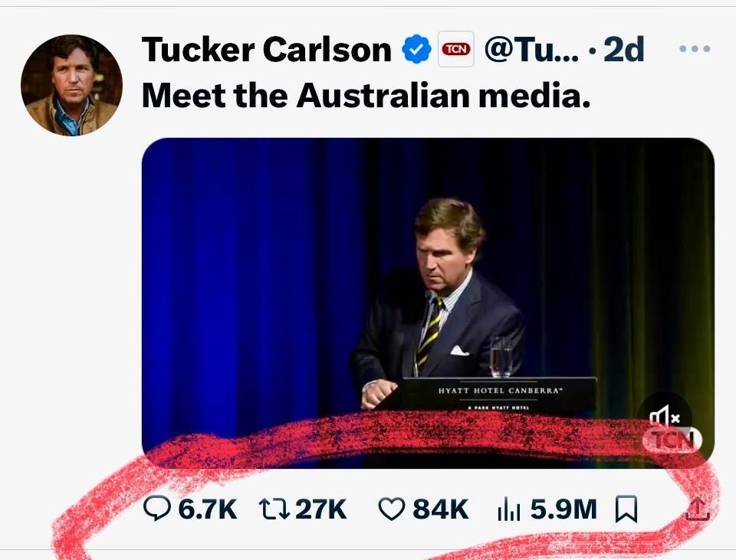Click the red TCN affiliate badge
The width and height of the screenshot is (736, 560).
click(x=455, y=51)
